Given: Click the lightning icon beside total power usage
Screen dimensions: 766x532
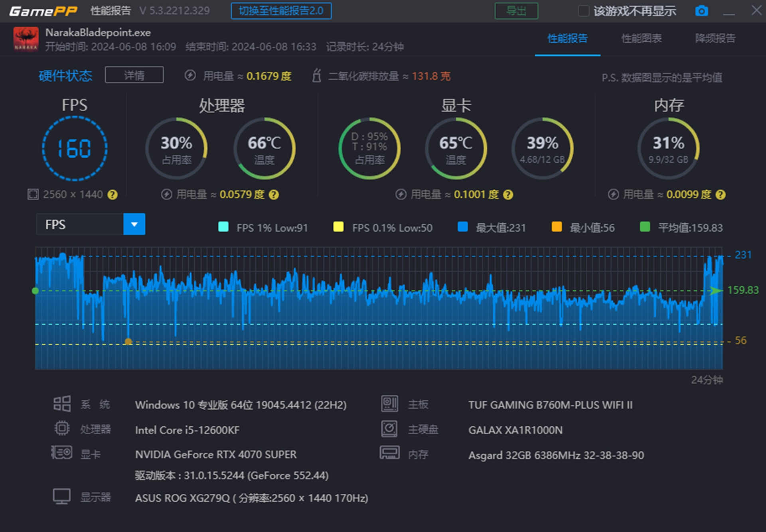Looking at the screenshot, I should click(190, 75).
